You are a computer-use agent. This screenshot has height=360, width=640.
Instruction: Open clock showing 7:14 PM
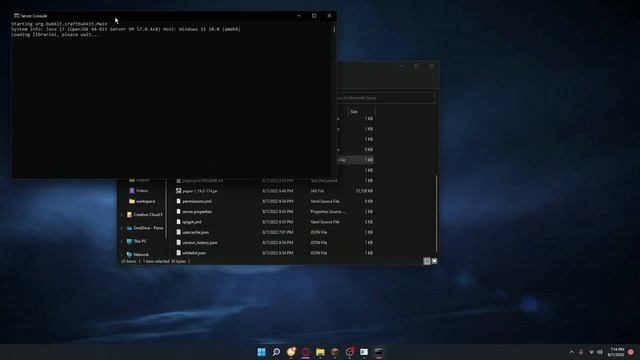[616, 352]
